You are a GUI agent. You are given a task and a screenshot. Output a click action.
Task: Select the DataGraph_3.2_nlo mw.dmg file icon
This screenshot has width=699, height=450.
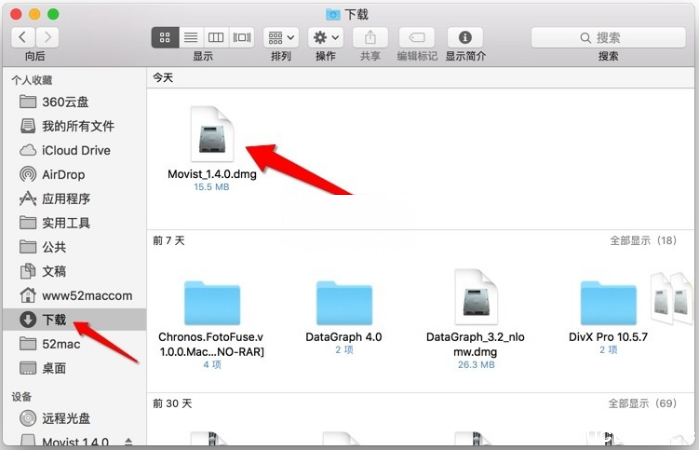(x=476, y=297)
